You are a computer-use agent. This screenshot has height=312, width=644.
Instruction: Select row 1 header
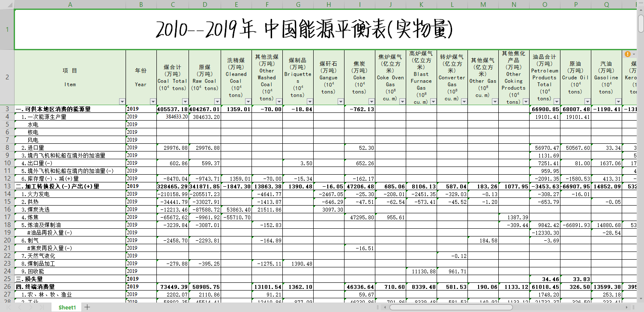pyautogui.click(x=7, y=30)
